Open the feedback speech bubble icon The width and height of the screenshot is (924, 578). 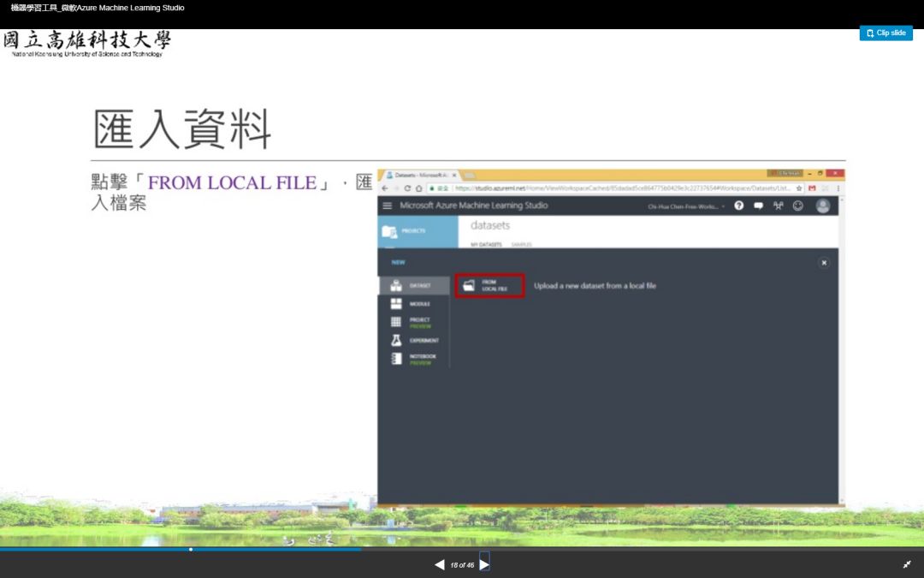point(758,206)
